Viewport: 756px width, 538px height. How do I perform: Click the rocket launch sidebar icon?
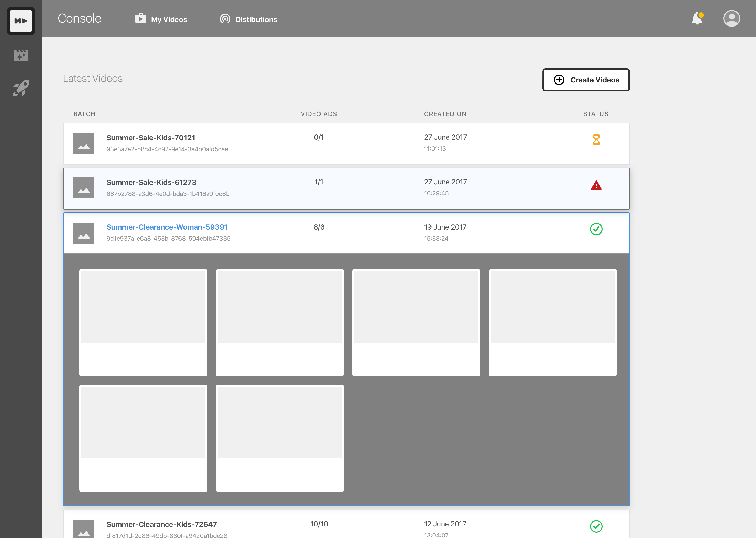[x=21, y=88]
